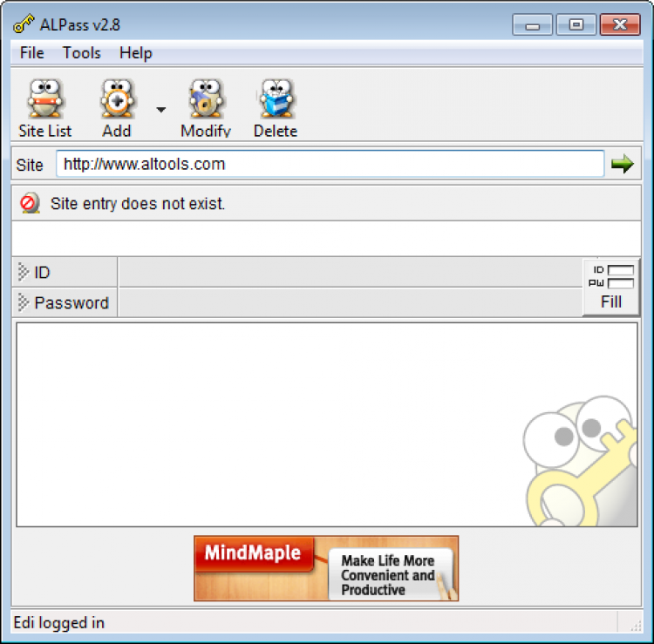
Task: Click the ID value field
Action: pos(350,272)
